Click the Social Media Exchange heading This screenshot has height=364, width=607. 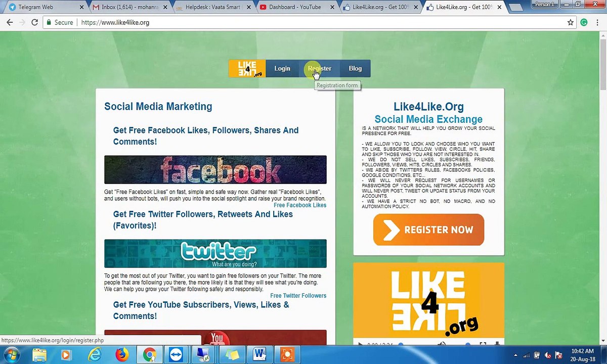pyautogui.click(x=428, y=119)
